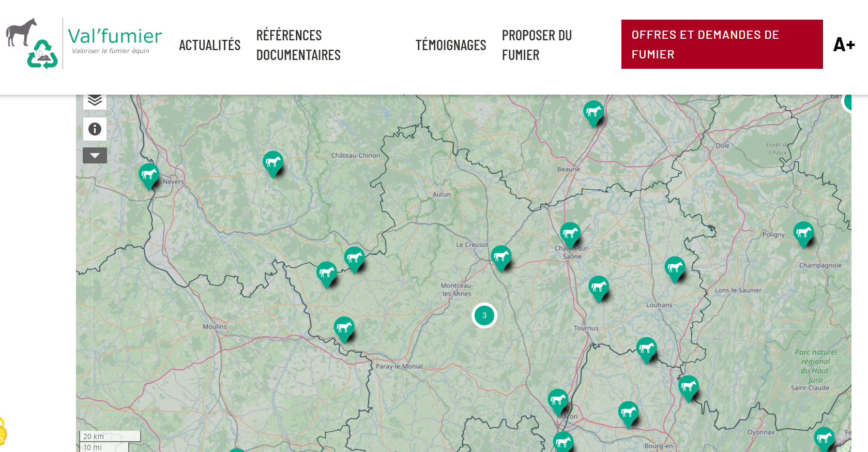Image resolution: width=868 pixels, height=452 pixels.
Task: Open the horse marker near Le Creusot
Action: point(501,257)
